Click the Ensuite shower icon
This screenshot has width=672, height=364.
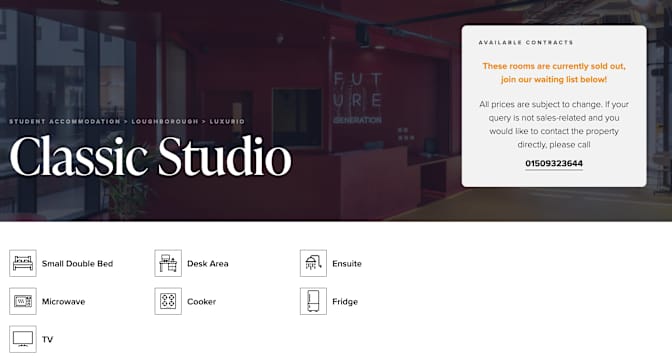[313, 263]
